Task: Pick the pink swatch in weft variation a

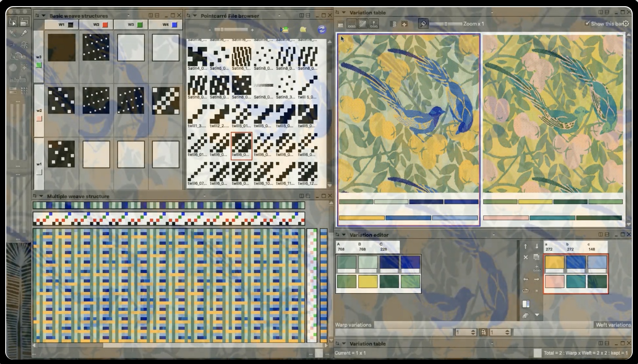Action: coord(554,282)
